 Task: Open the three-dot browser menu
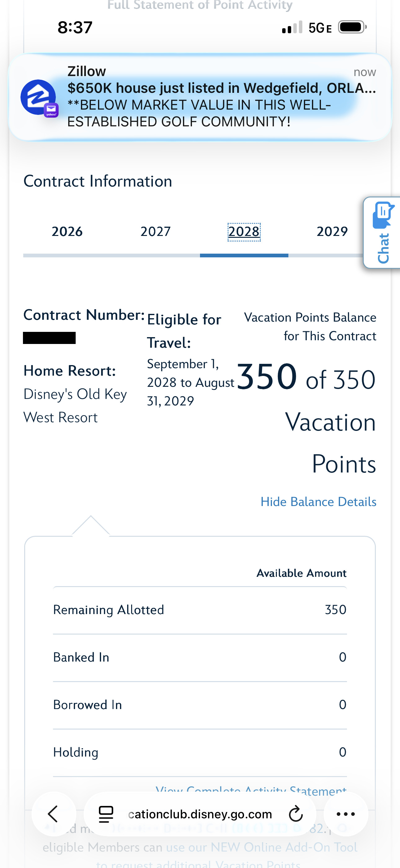(346, 814)
